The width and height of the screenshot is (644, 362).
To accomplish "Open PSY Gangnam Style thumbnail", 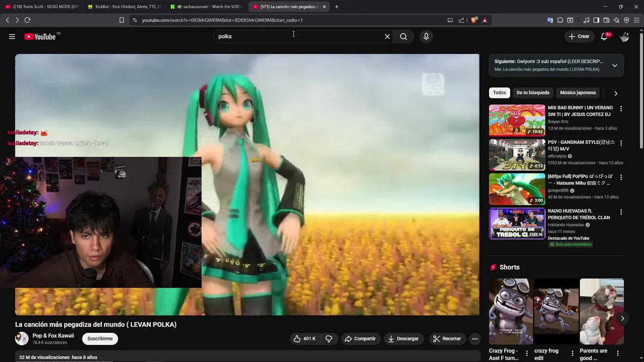I will point(517,155).
